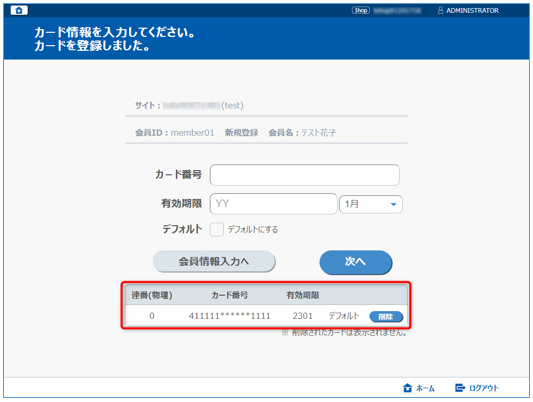This screenshot has height=402, width=533.
Task: Focus the 有効期限 YY year field
Action: point(273,204)
